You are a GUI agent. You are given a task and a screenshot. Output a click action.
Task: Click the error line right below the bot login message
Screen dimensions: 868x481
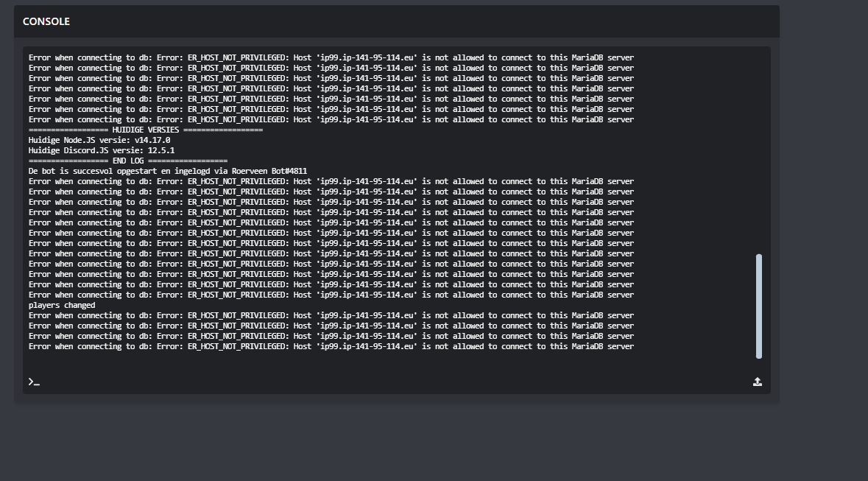click(x=331, y=181)
